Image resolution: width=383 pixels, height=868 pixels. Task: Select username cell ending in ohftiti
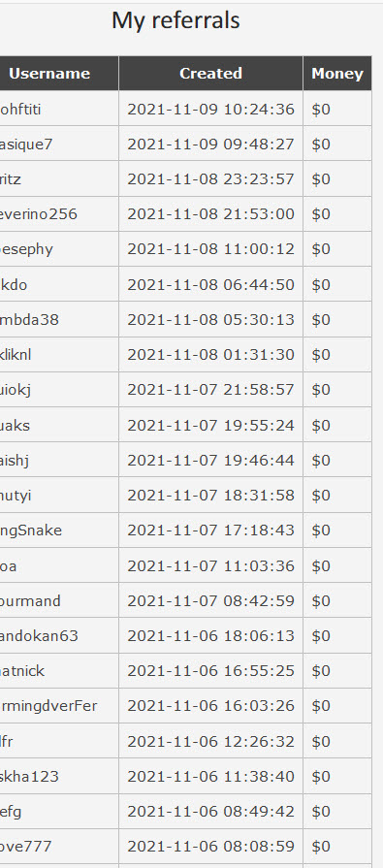(59, 109)
